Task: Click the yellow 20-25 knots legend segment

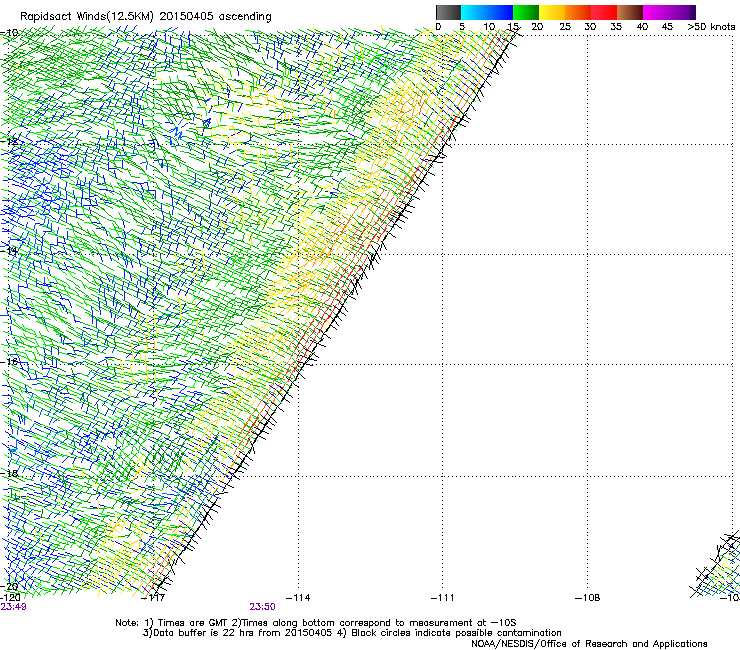Action: pos(552,12)
